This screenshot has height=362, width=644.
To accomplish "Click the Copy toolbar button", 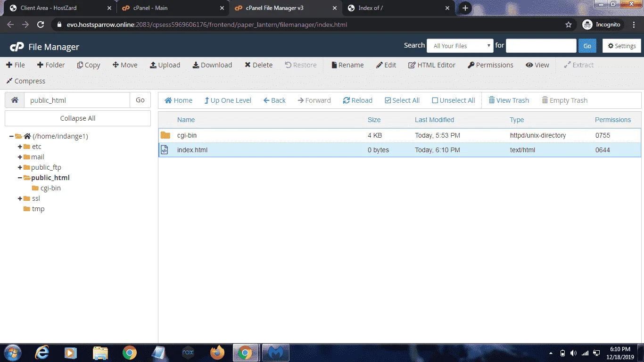I will click(89, 65).
